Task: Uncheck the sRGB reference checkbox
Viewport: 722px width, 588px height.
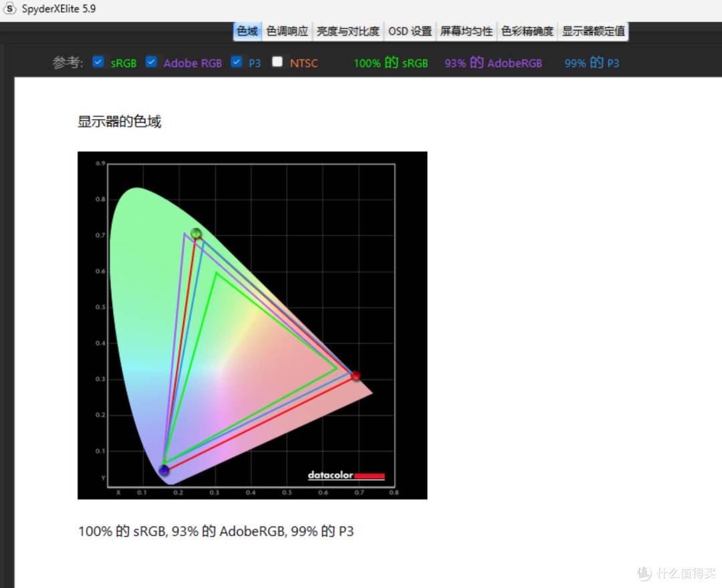Action: tap(98, 61)
